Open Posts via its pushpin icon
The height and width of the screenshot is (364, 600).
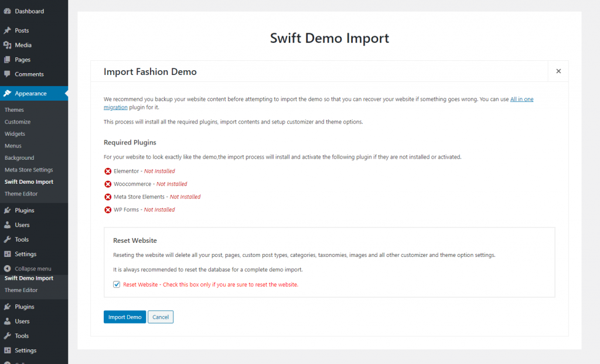pos(7,30)
